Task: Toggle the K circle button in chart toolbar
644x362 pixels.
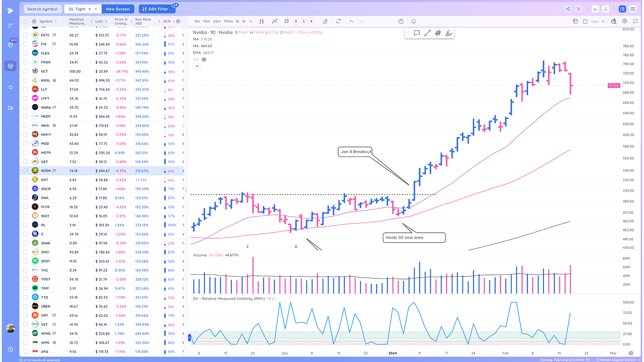Action: click(x=311, y=21)
